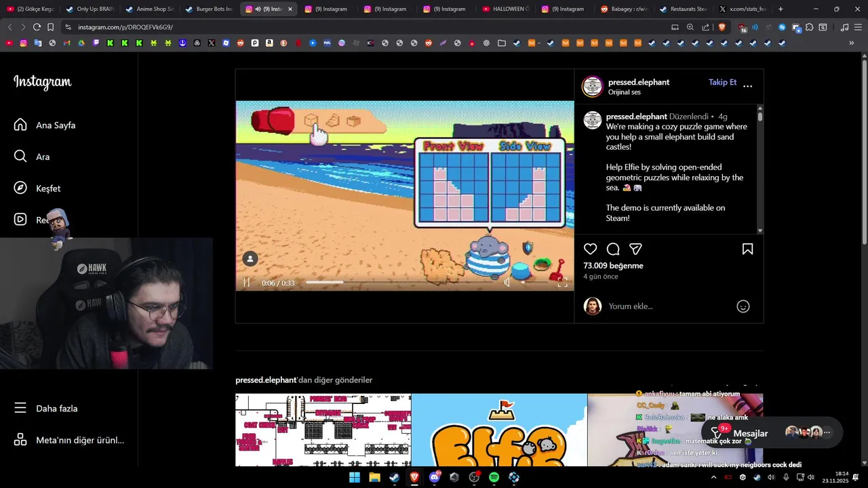Seek on the video progress bar
Viewport: 868px width, 488px height.
pyautogui.click(x=399, y=282)
